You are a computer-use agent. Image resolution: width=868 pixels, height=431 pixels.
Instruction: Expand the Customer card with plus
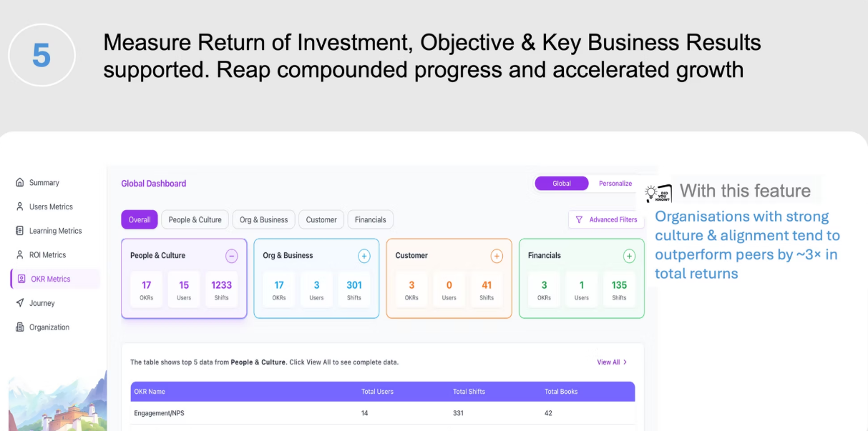(x=497, y=256)
